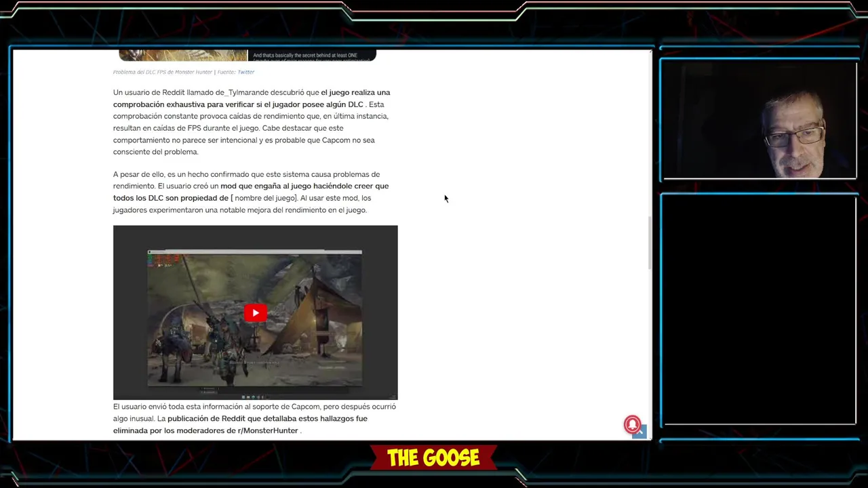Click the page's vertical scrollbar thumb
868x488 pixels.
(650, 243)
